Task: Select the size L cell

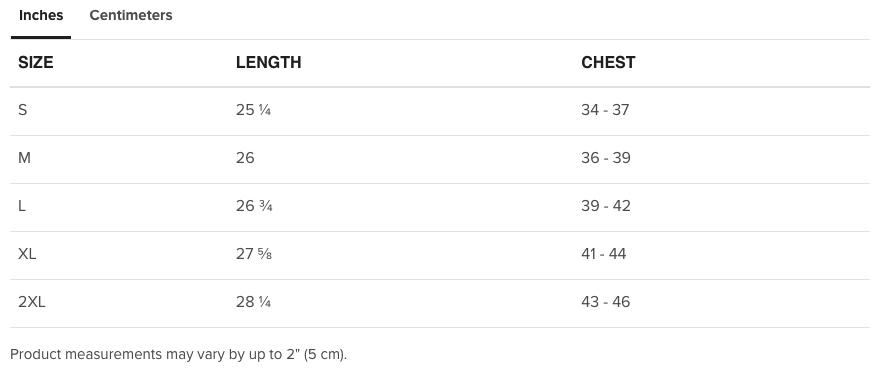Action: tap(22, 206)
